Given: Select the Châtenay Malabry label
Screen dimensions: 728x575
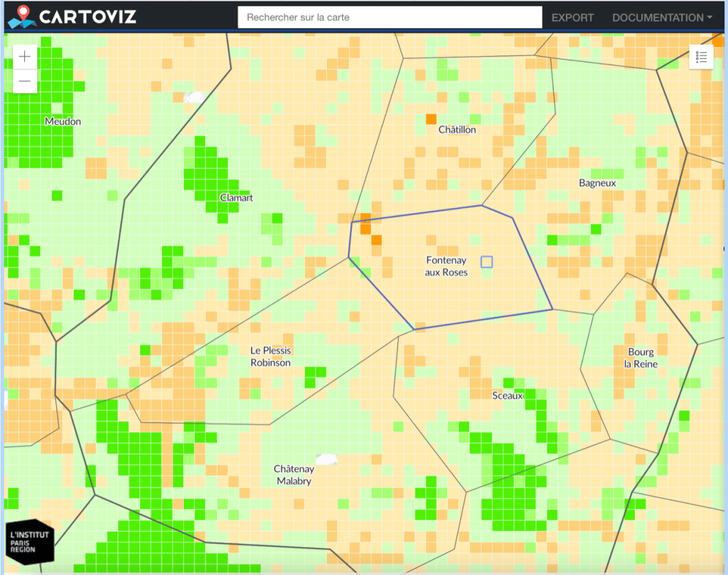Looking at the screenshot, I should pyautogui.click(x=294, y=475).
